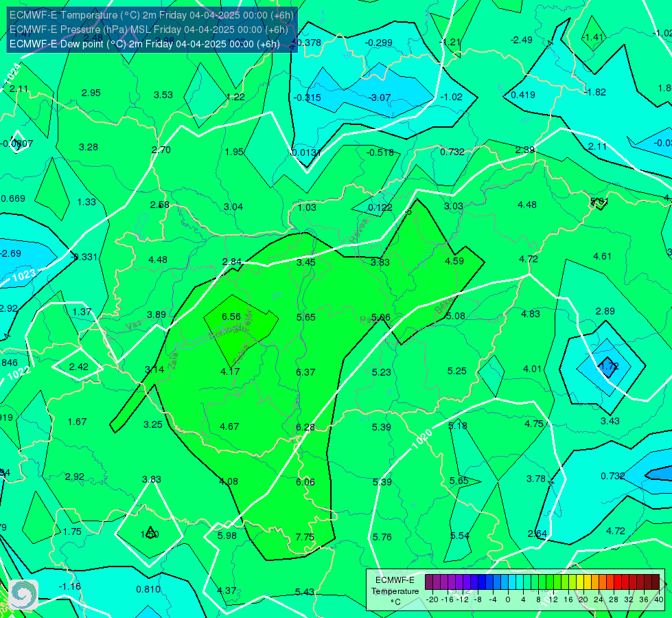Viewport: 672px width, 618px height.
Task: Click the ECMWF swirl logo icon
Action: pos(23,595)
